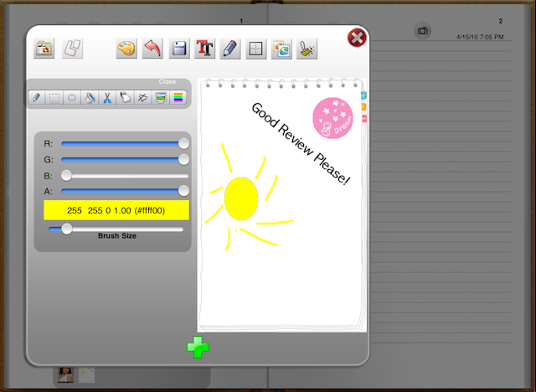The height and width of the screenshot is (392, 536).
Task: Open the color palette tool
Action: coord(126,49)
